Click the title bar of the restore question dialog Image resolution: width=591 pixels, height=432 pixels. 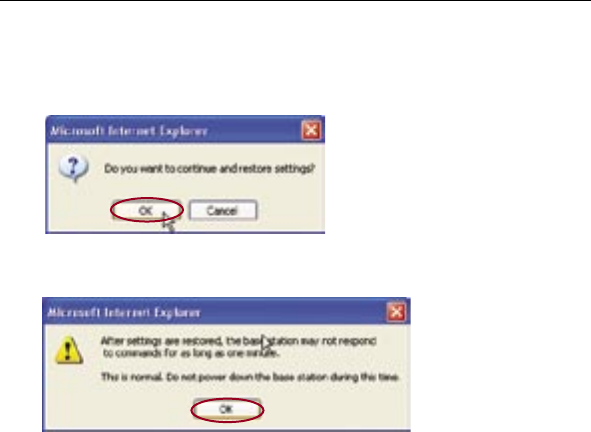(185, 130)
